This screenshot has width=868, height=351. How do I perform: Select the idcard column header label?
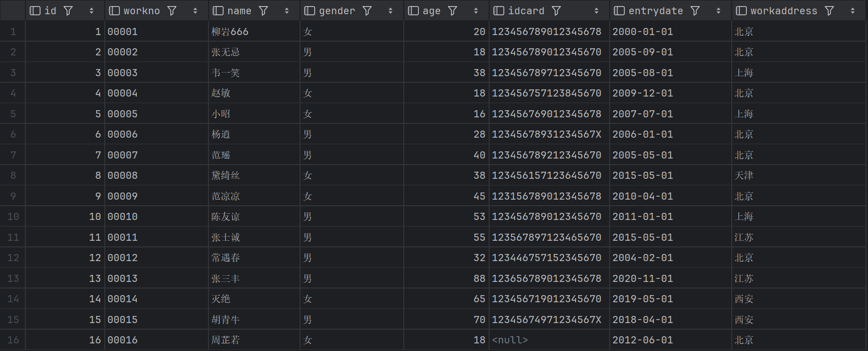coord(526,11)
